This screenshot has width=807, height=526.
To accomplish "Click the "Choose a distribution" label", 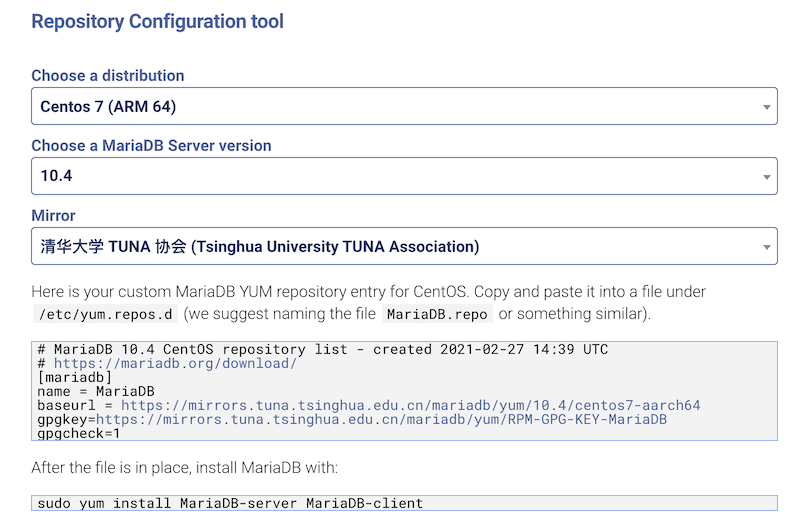I will (108, 76).
